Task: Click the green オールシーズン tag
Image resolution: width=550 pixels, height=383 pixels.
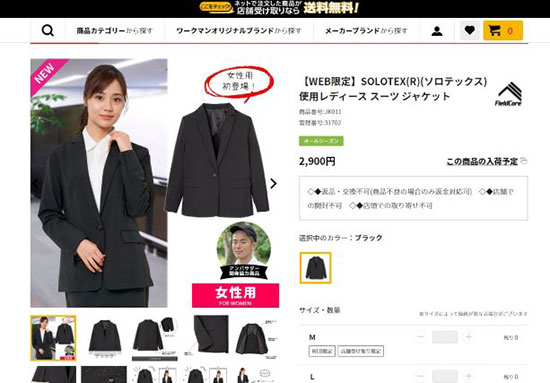Action: click(321, 141)
